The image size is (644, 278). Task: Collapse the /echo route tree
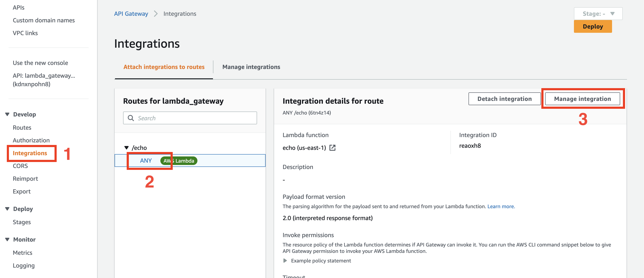[x=126, y=148]
